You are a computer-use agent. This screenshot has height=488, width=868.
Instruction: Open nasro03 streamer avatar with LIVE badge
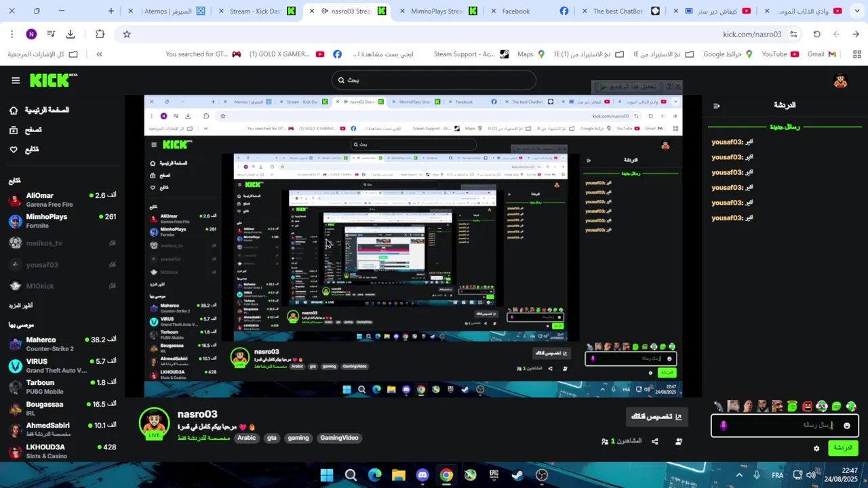(154, 424)
